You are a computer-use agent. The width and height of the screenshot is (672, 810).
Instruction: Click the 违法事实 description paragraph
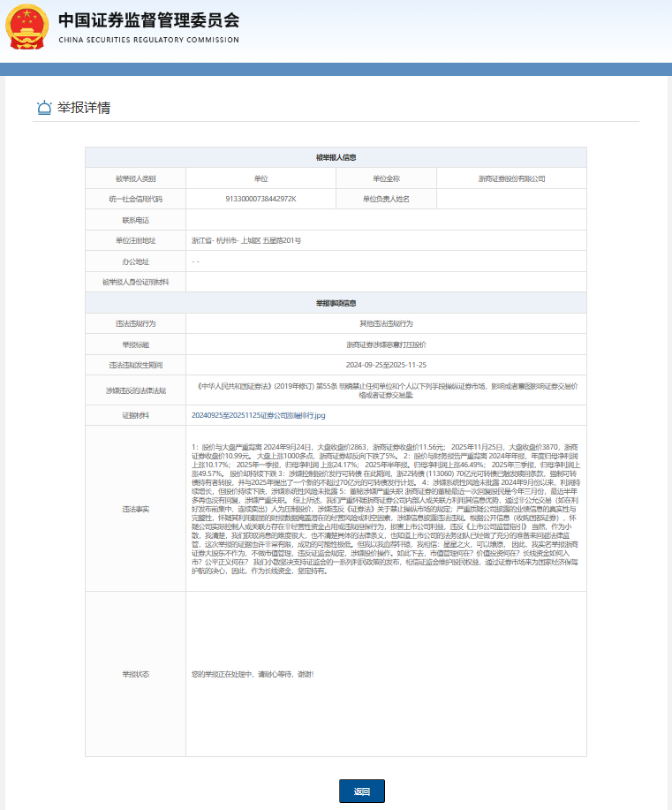point(386,509)
